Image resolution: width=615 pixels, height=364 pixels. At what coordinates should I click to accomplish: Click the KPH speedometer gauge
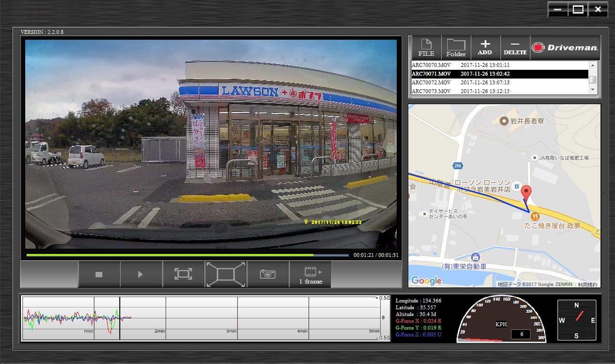coord(502,318)
